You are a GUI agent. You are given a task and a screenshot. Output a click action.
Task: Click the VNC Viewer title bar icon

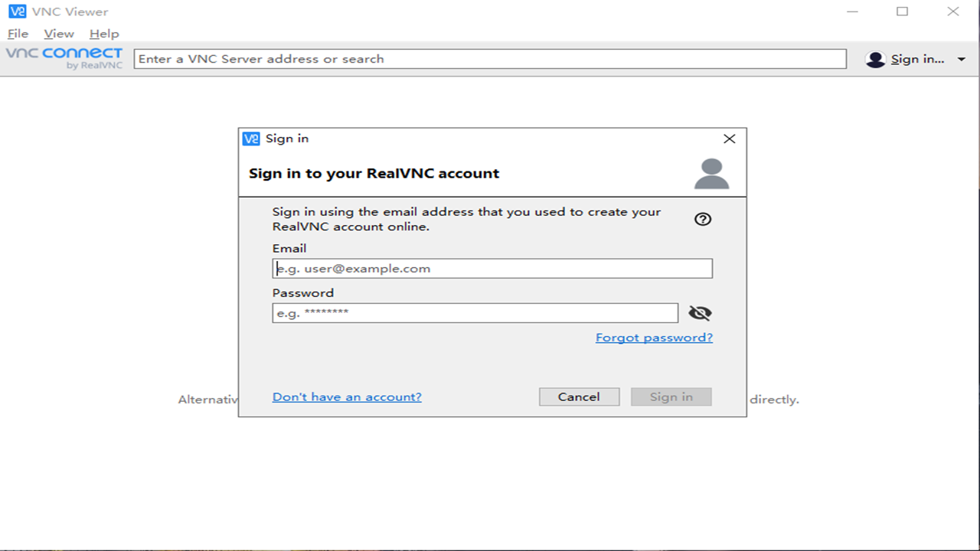point(17,11)
